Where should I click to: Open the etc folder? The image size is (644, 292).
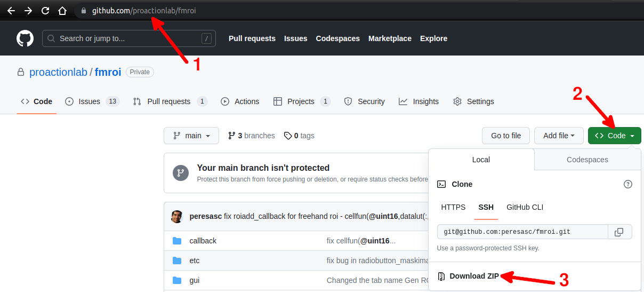195,261
